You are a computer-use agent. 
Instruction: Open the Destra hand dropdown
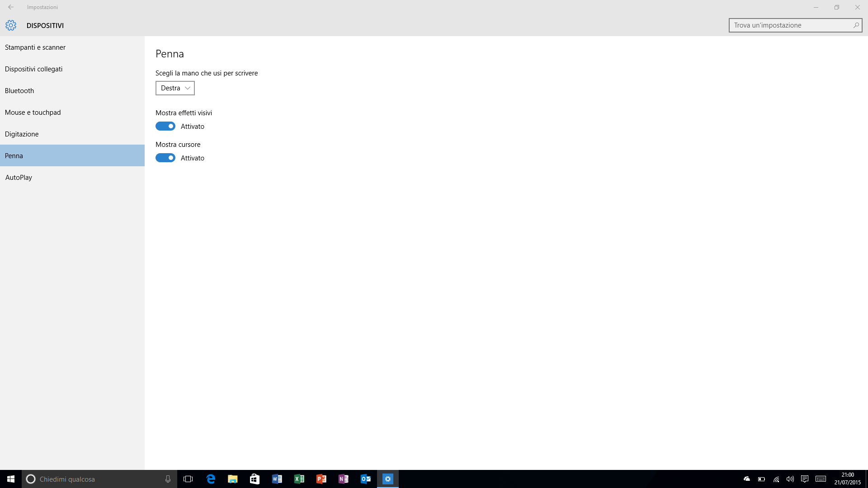pyautogui.click(x=175, y=88)
